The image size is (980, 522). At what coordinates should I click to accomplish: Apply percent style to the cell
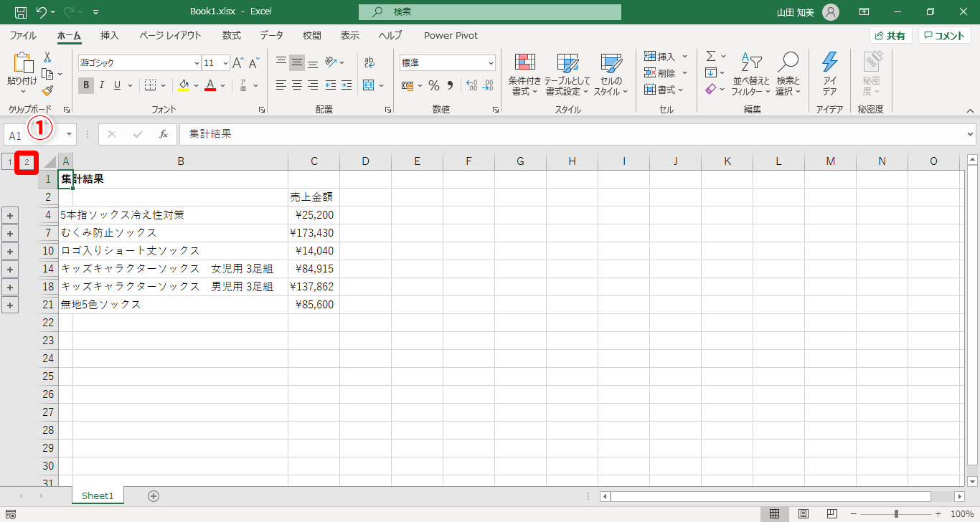[434, 85]
